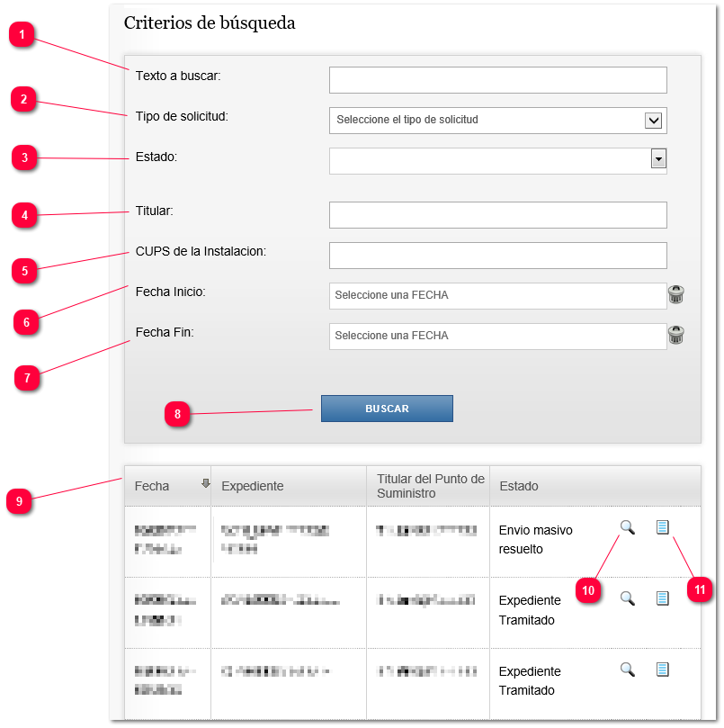Click the Criterios de búsqueda heading
Viewport: 724px width, 728px height.
pos(210,23)
